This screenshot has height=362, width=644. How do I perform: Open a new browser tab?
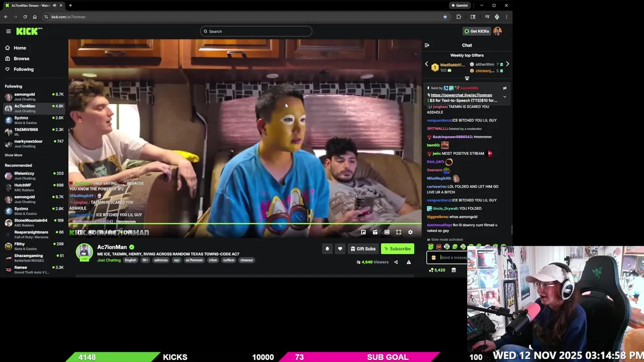[x=70, y=6]
